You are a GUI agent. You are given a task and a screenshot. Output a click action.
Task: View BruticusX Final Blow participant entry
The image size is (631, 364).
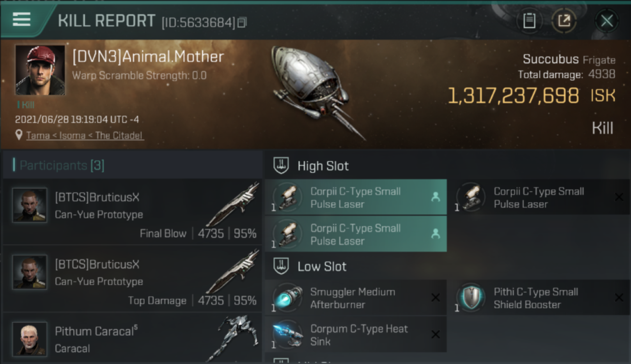pyautogui.click(x=132, y=212)
